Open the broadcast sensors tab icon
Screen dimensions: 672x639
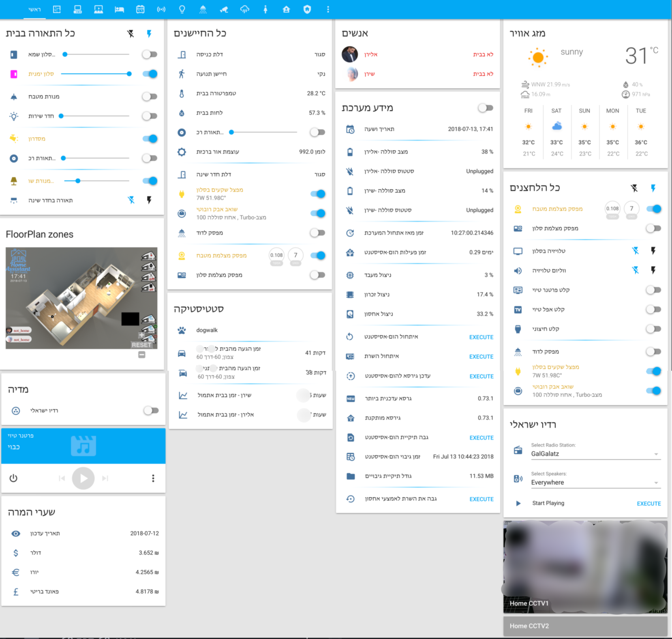pos(161,9)
